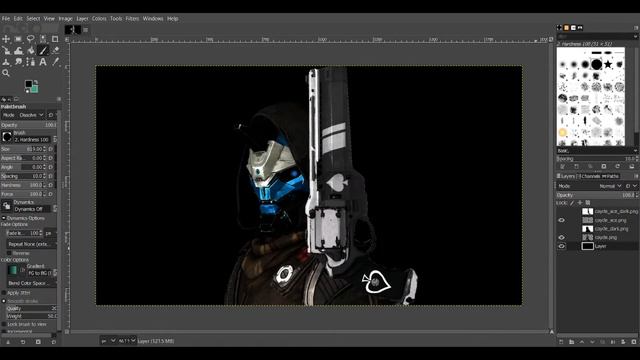Select the Bucket Fill tool
Image resolution: width=640 pixels, height=360 pixels.
31,51
